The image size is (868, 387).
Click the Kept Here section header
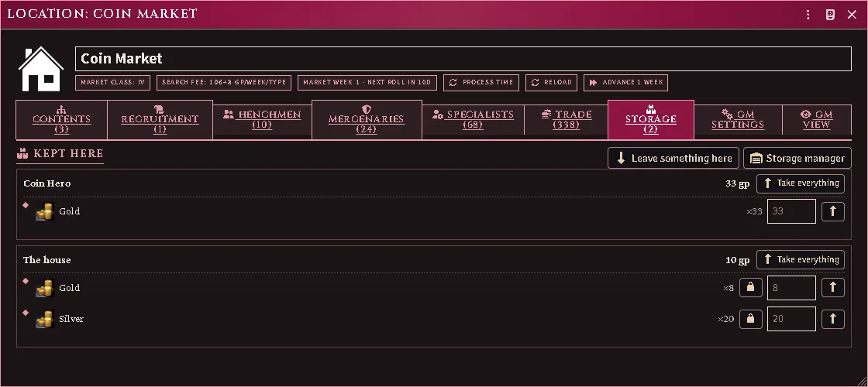click(x=60, y=154)
